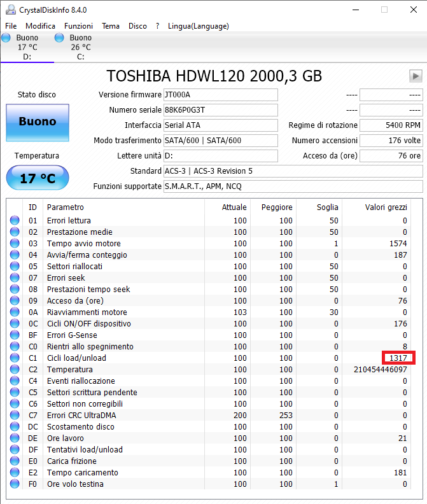Click status orb of Ore volo testina row
The height and width of the screenshot is (504, 427).
(15, 484)
